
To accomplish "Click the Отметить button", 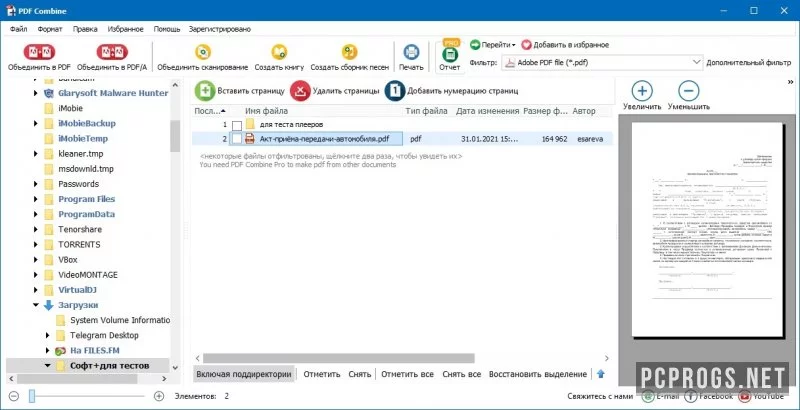I will [x=321, y=374].
